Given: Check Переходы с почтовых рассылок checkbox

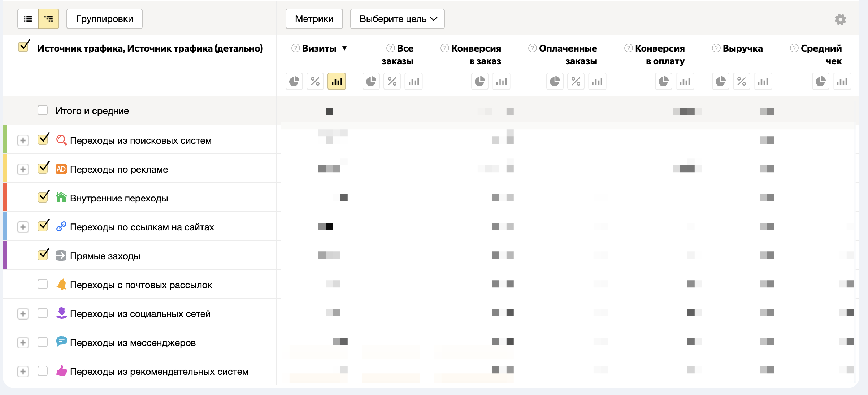Looking at the screenshot, I should [43, 284].
